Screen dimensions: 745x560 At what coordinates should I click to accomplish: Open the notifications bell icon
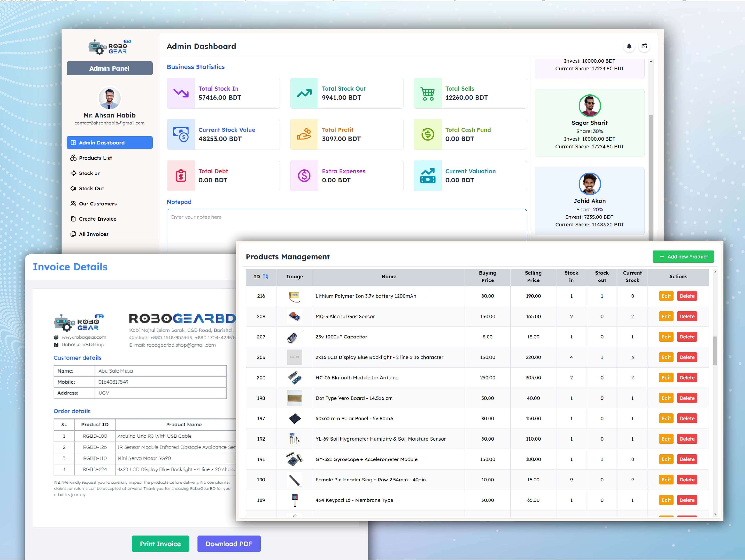click(x=629, y=47)
